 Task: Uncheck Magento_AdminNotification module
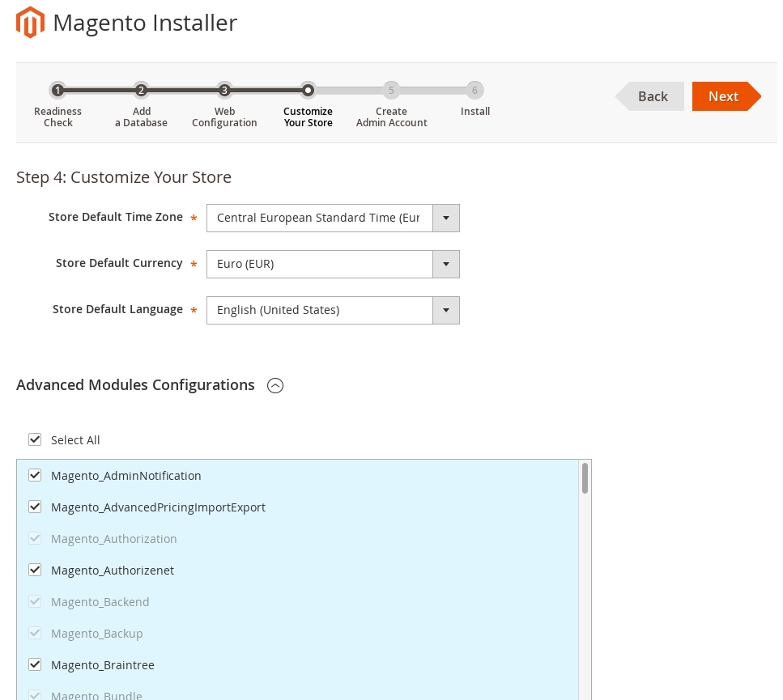pos(35,475)
